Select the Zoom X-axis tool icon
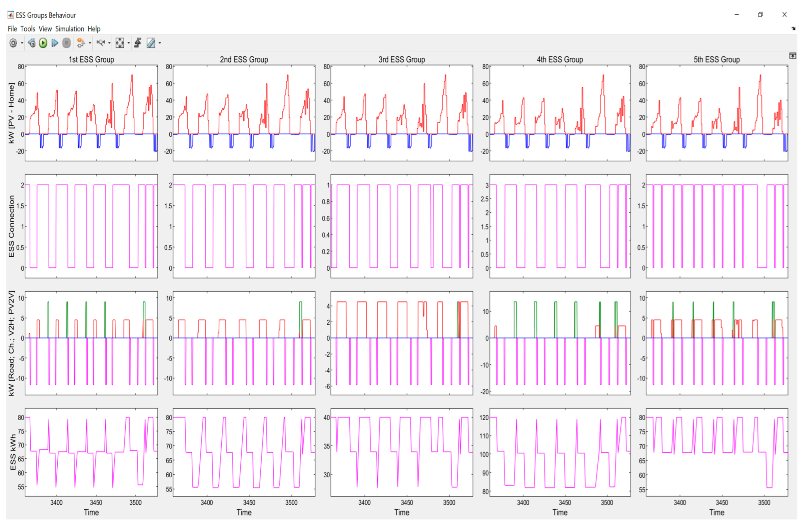 pos(101,43)
